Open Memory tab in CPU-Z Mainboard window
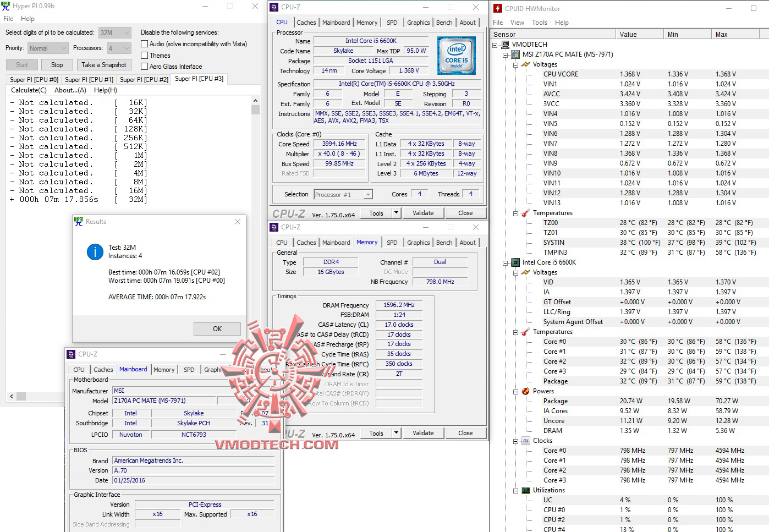This screenshot has width=769, height=532. [164, 370]
